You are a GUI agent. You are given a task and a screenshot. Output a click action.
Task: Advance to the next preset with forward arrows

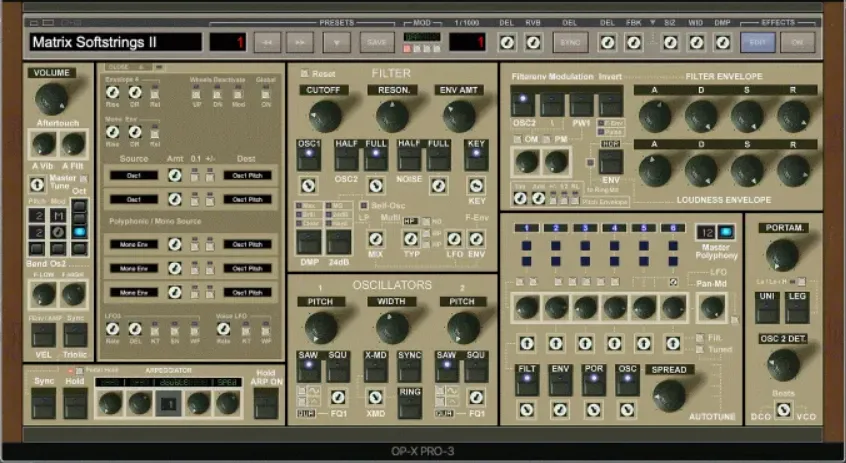coord(300,42)
